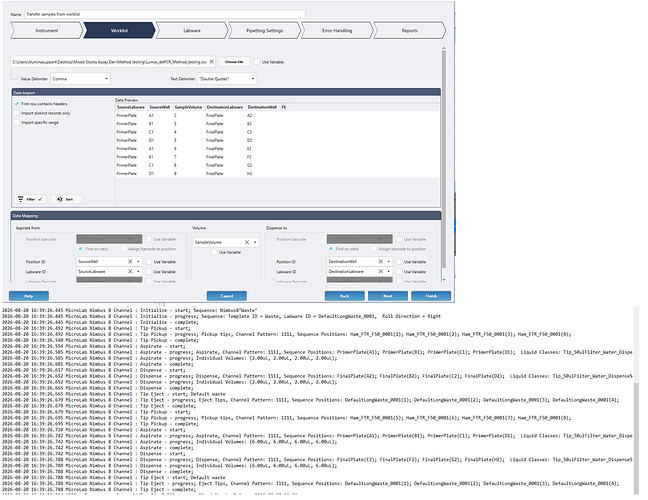Click the Help button
Image resolution: width=648 pixels, height=500 pixels.
click(x=29, y=296)
